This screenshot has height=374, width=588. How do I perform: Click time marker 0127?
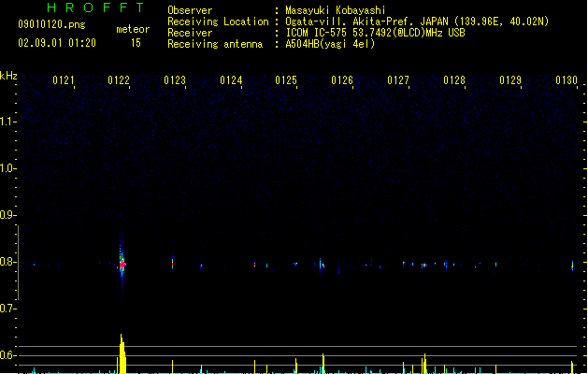398,80
